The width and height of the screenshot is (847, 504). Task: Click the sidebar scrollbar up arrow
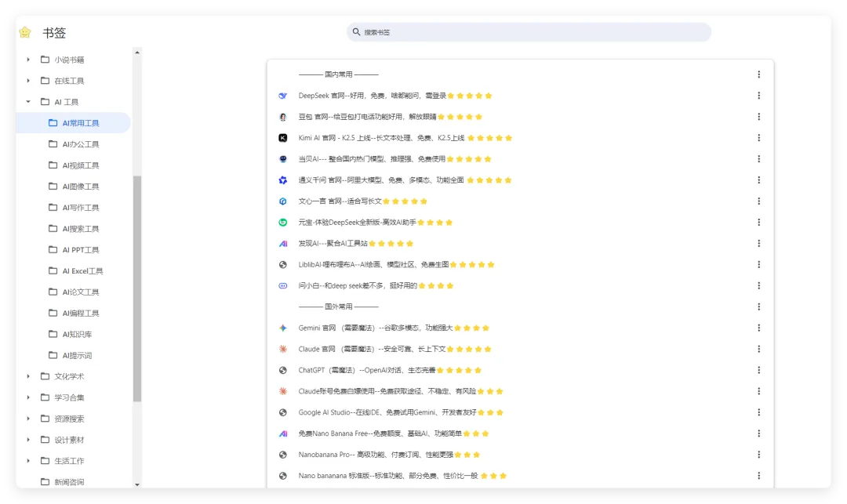pyautogui.click(x=137, y=53)
